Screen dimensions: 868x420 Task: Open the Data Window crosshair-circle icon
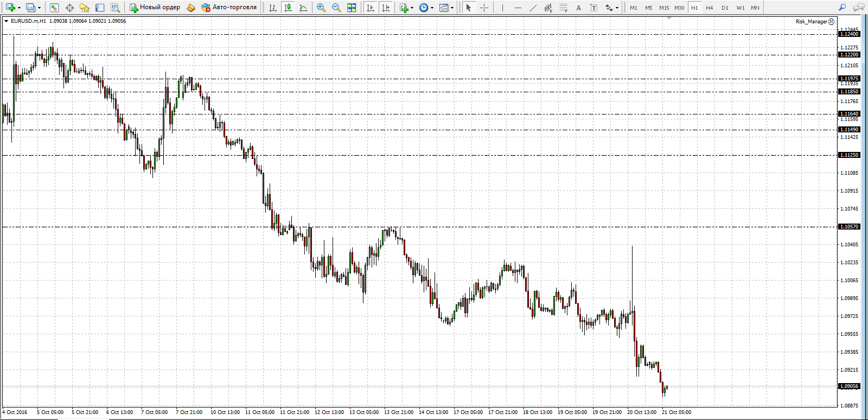69,8
